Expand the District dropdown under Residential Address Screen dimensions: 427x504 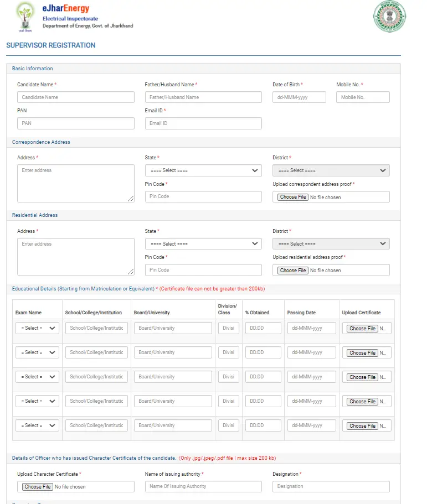point(331,244)
